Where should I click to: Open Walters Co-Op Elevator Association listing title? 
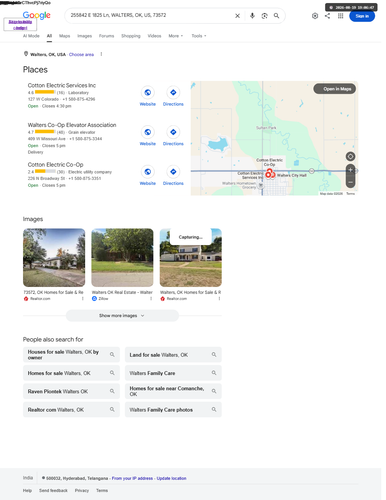[x=72, y=125]
